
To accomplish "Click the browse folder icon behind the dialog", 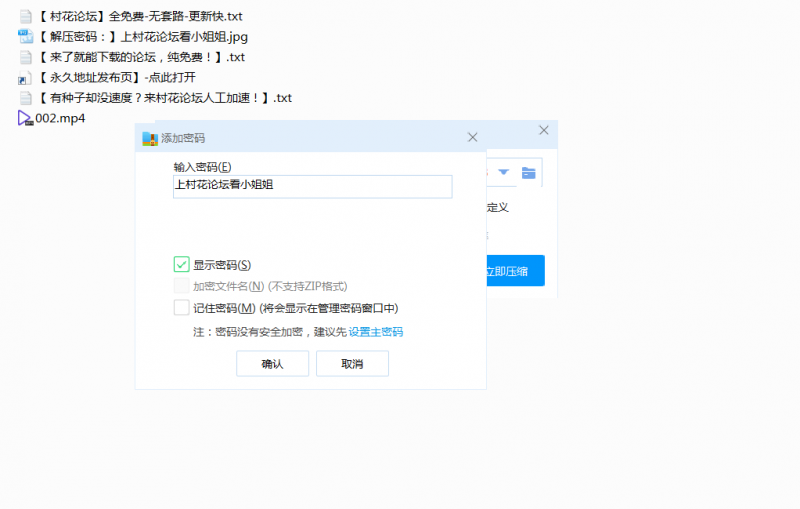I will [528, 173].
